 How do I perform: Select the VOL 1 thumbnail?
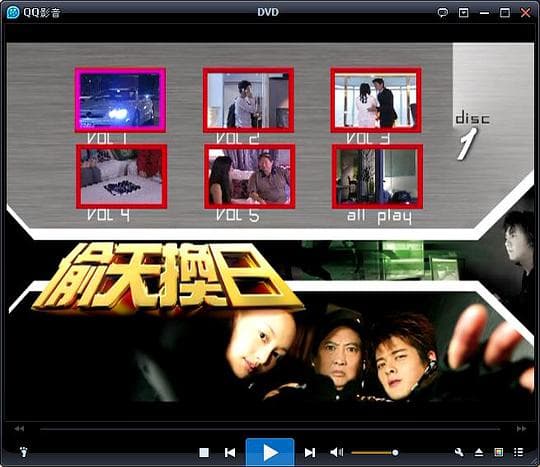pyautogui.click(x=120, y=100)
